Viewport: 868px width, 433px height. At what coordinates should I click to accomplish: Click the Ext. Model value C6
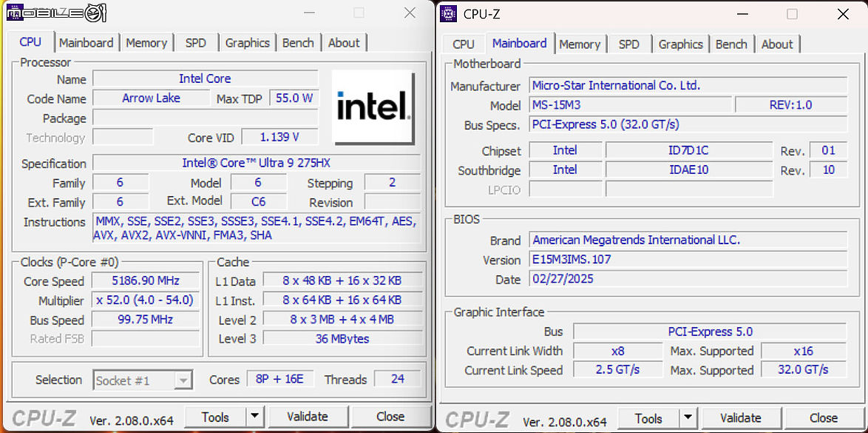coord(259,202)
